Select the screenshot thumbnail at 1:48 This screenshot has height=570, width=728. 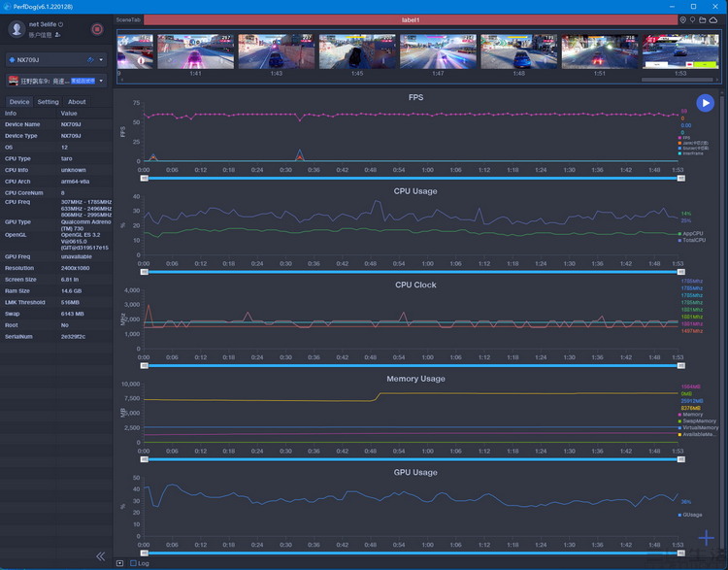pyautogui.click(x=518, y=51)
